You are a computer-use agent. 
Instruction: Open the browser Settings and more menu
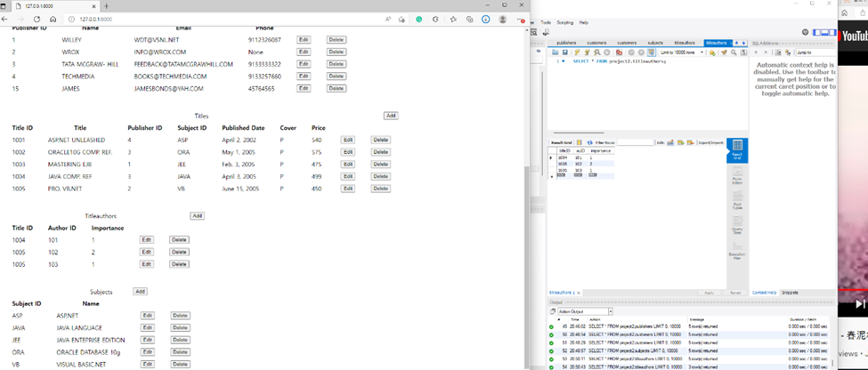pyautogui.click(x=520, y=19)
